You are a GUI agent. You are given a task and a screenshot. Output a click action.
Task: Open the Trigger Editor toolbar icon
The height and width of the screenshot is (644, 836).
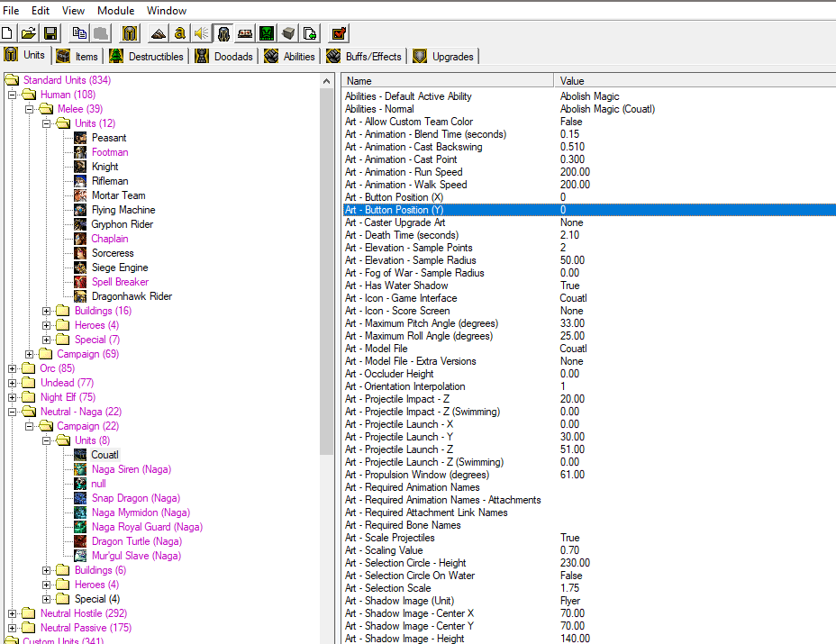[x=180, y=33]
